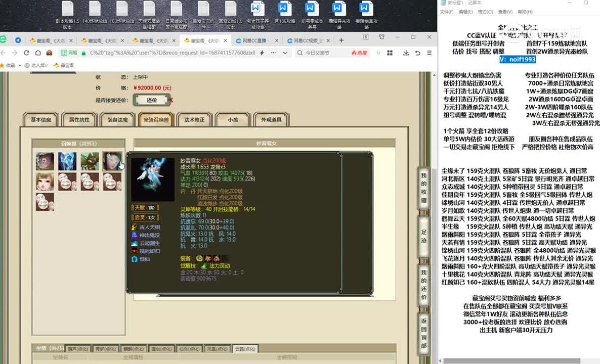Click the 法力灵动 awakening skill icon

pos(204,266)
